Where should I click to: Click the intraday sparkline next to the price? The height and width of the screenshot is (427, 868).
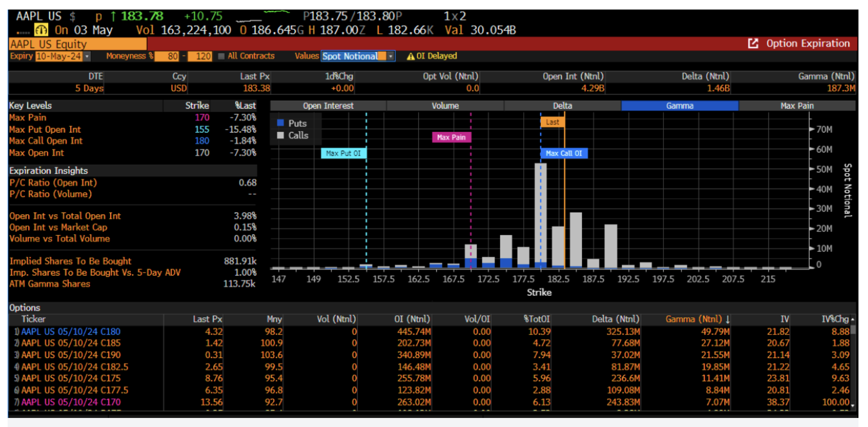[263, 16]
